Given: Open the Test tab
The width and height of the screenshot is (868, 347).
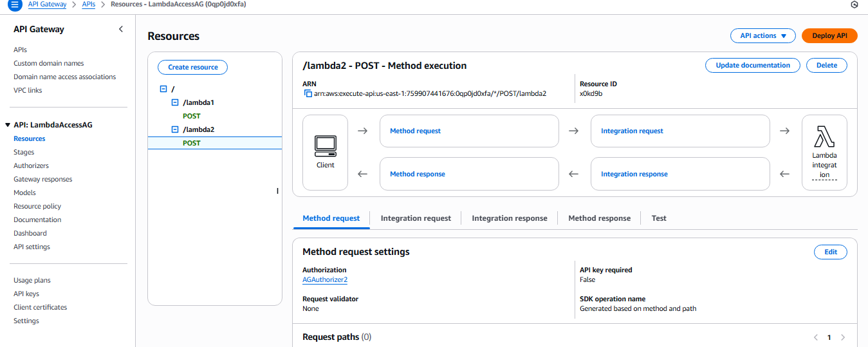Looking at the screenshot, I should point(659,218).
